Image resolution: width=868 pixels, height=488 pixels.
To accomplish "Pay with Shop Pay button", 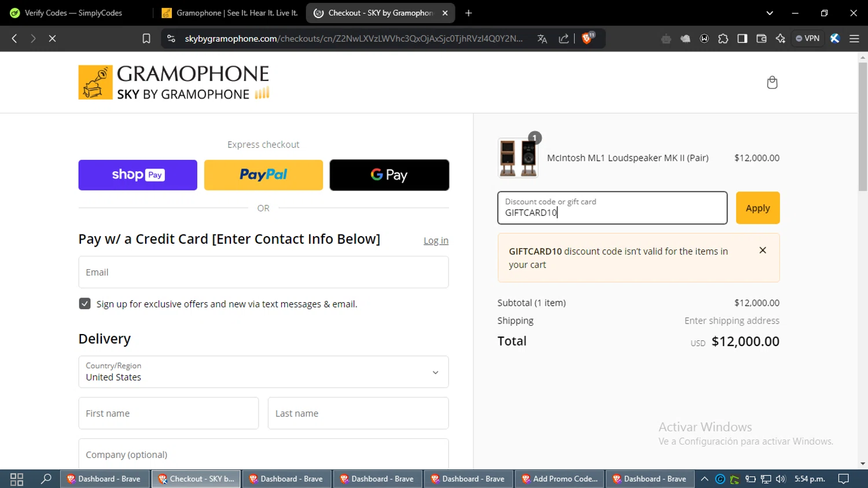I will [x=138, y=175].
